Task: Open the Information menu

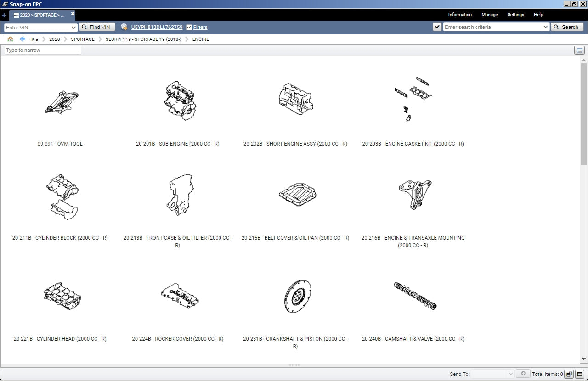Action: click(x=460, y=15)
